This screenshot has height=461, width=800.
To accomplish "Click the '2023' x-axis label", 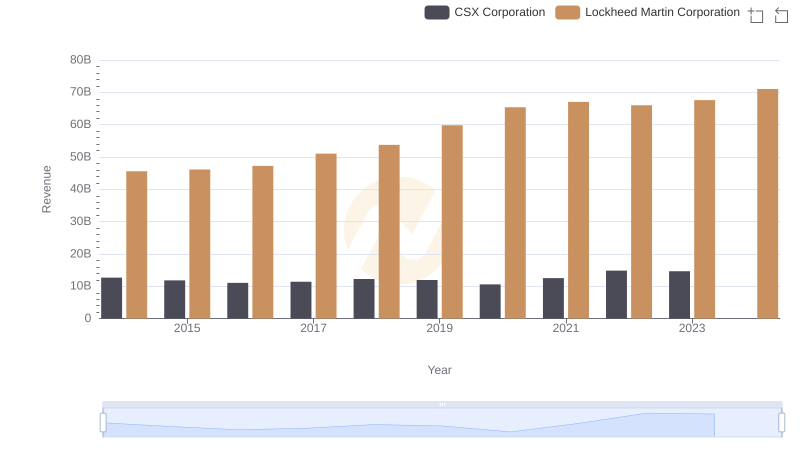I will click(692, 328).
